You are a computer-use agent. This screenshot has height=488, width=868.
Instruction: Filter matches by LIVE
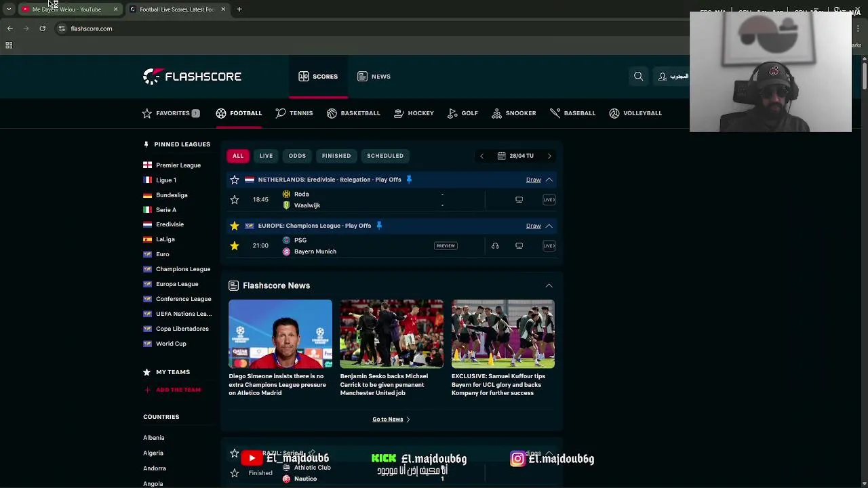(266, 156)
